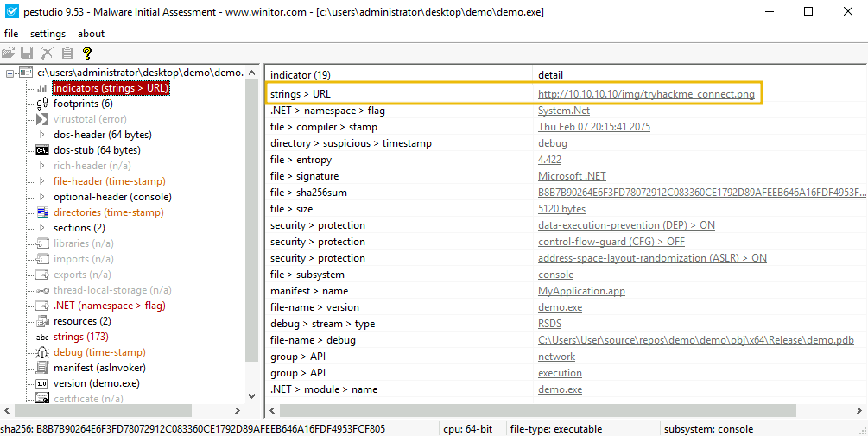Click the RSDS debug type link

(x=549, y=324)
